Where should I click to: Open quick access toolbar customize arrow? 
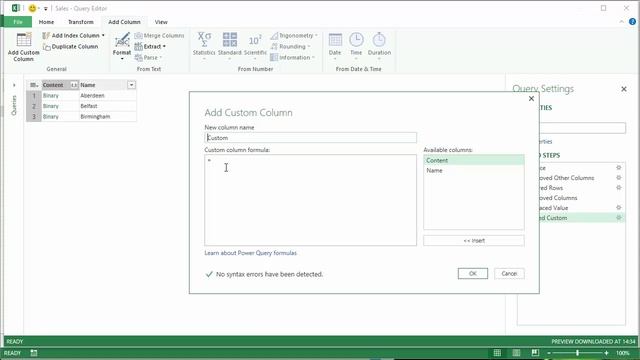(46, 9)
